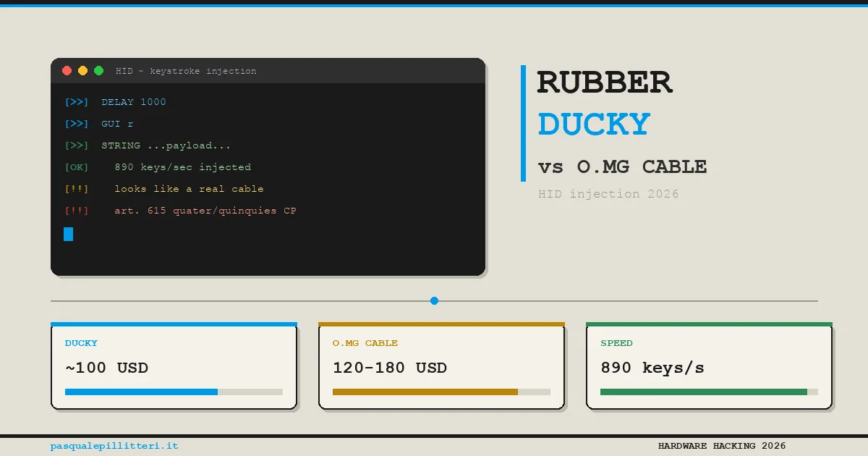Click the '[!!]' marker beside 'art. 615'
The width and height of the screenshot is (868, 456).
(77, 211)
